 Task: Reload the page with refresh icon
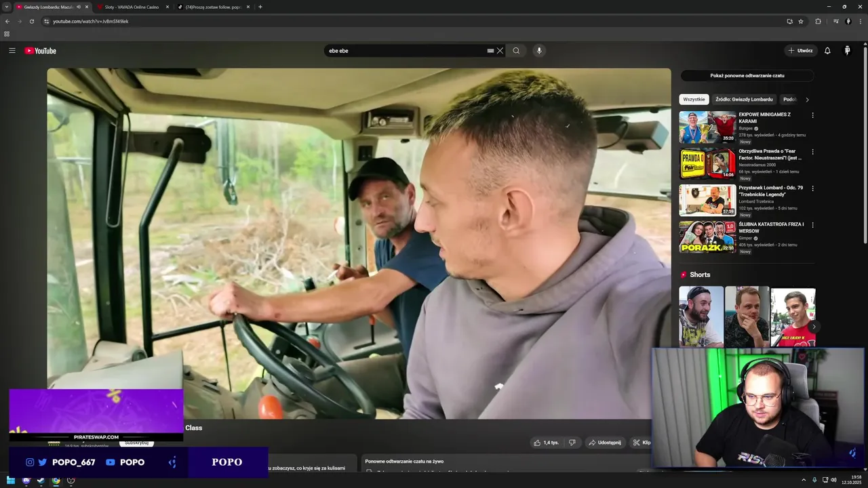point(31,21)
